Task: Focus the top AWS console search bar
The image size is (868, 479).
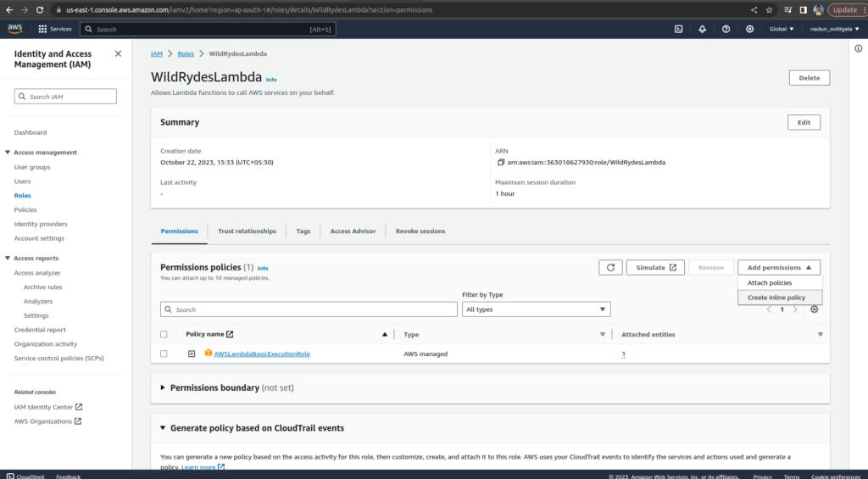Action: pos(208,30)
